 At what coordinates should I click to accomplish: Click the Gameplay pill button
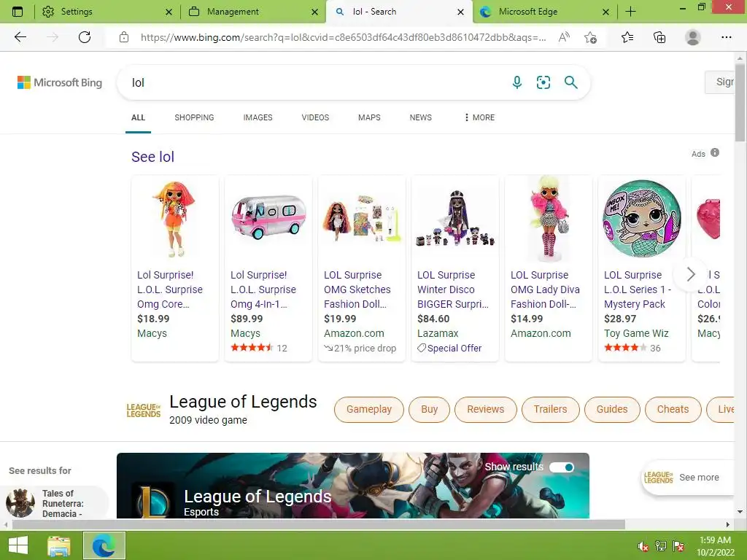pyautogui.click(x=369, y=410)
